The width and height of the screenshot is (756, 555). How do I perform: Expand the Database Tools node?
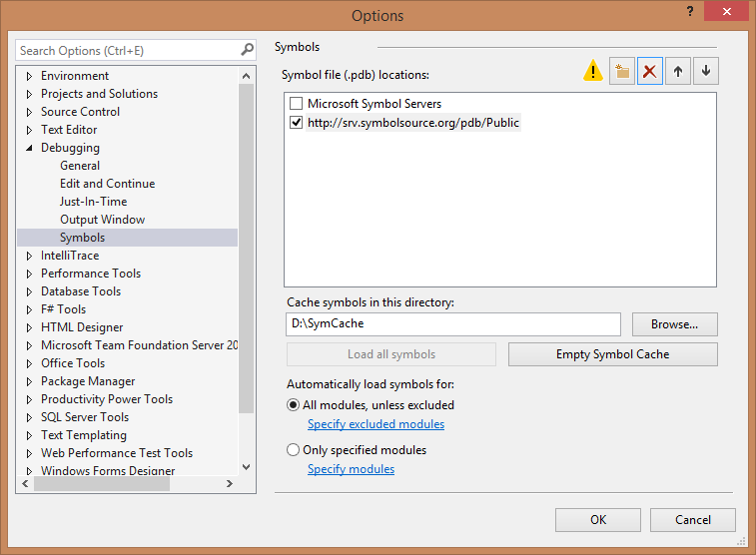click(29, 291)
